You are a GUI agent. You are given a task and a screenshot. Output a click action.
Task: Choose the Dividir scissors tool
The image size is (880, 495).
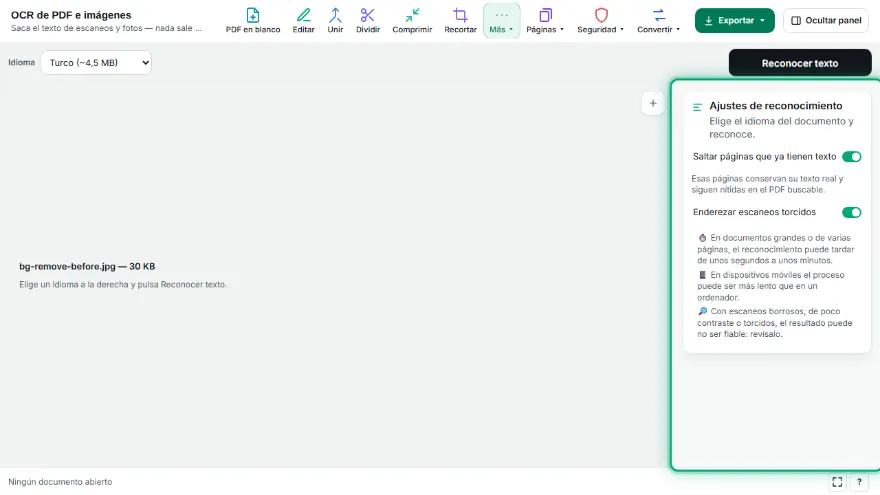pyautogui.click(x=368, y=21)
